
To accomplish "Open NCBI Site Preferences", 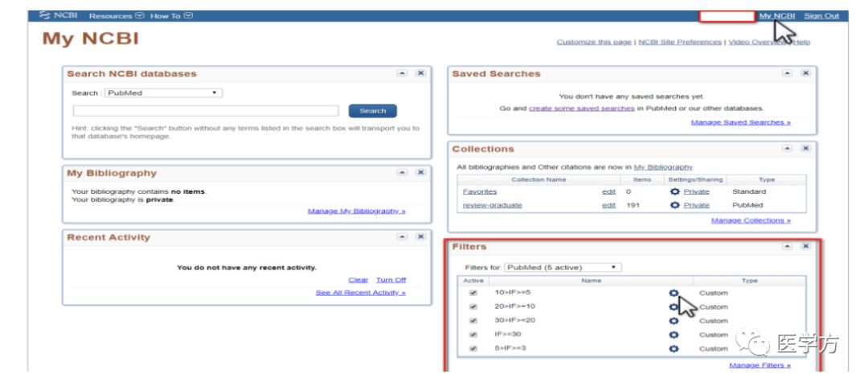I will (680, 42).
